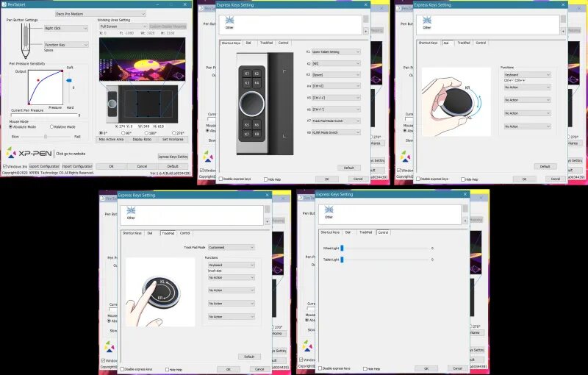Click the XP-PEN logo in PenTablet window
Screen dimensions: 588x375
(30, 153)
